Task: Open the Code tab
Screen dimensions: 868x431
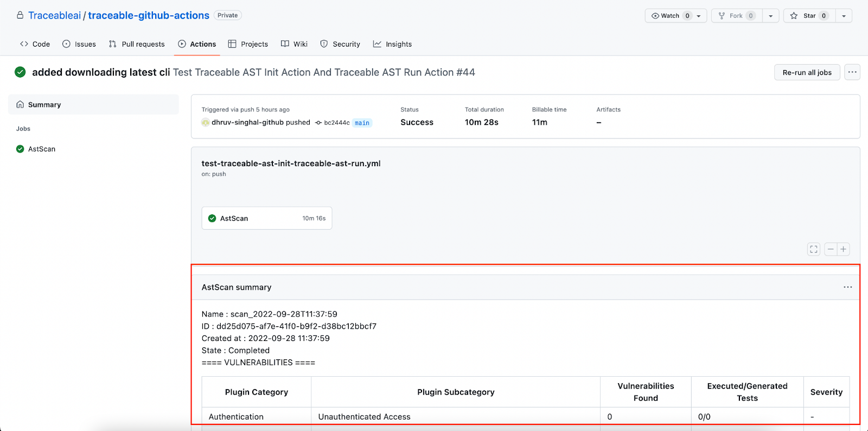Action: (35, 44)
